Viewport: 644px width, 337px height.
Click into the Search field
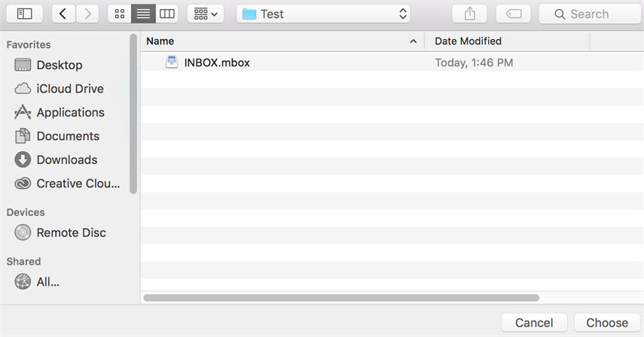591,14
